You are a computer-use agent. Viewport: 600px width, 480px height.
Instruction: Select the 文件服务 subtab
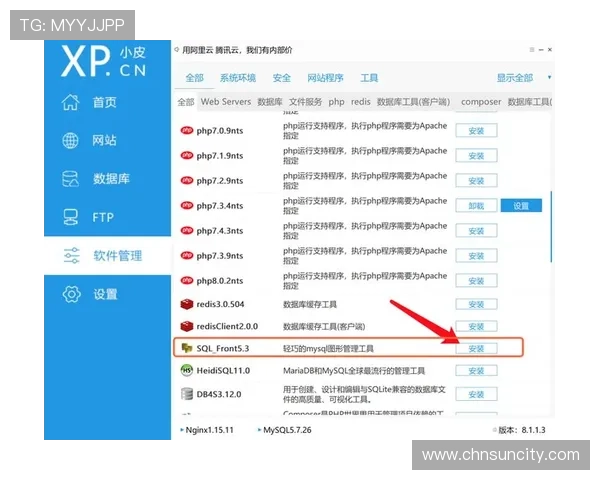point(305,102)
